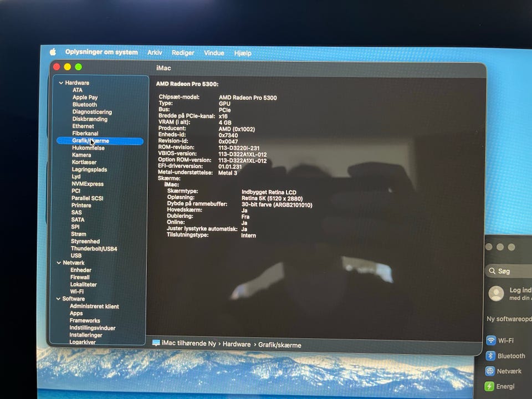Select Lagringsplads in the sidebar
The image size is (532, 399).
click(x=89, y=170)
